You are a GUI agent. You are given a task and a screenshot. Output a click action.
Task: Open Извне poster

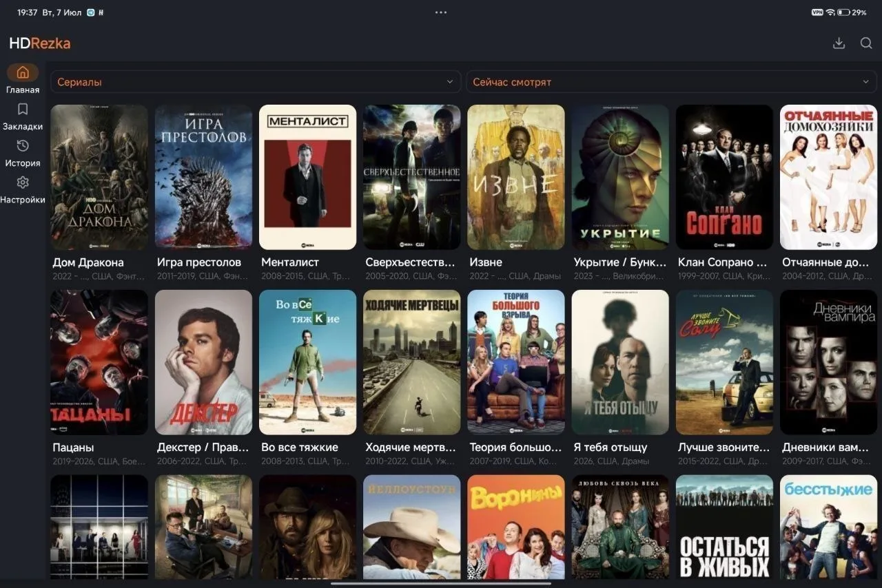(x=515, y=177)
